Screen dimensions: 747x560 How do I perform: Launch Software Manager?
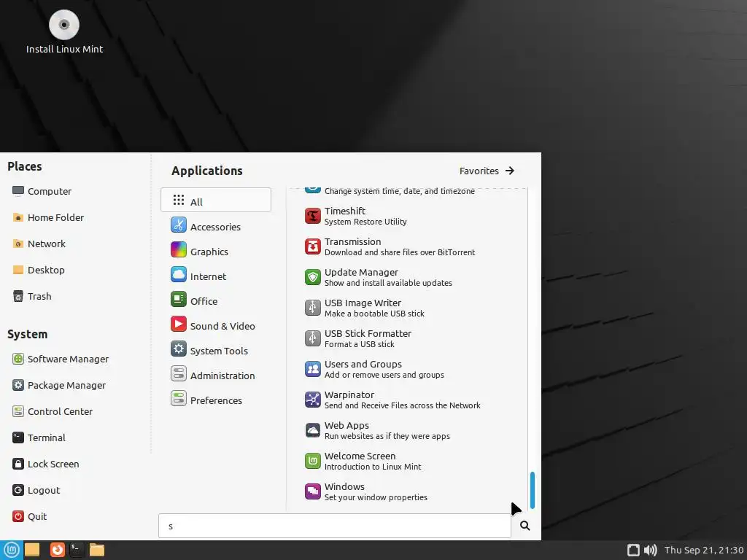[61, 359]
